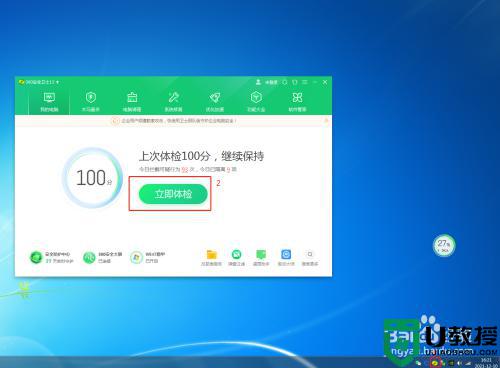Click the 360 tray icon circled in red
The height and width of the screenshot is (368, 500).
[x=435, y=363]
